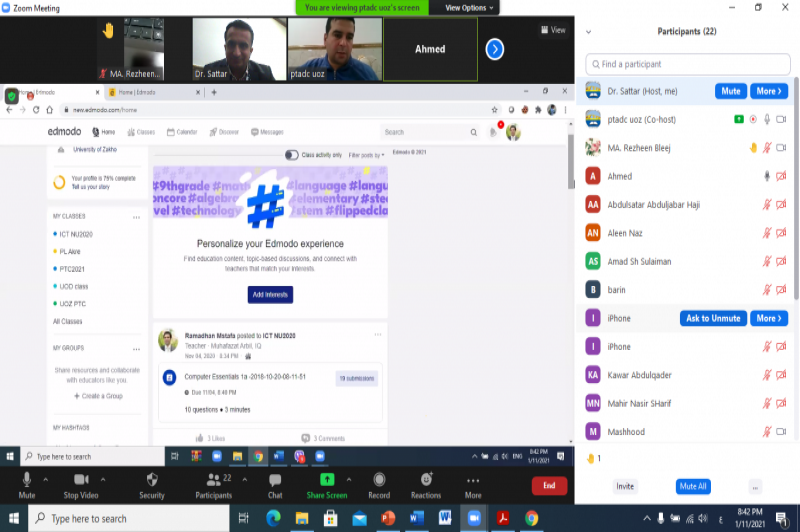Viewport: 800px width, 532px height.
Task: Collapse the Participants panel using the chevron
Action: click(589, 32)
